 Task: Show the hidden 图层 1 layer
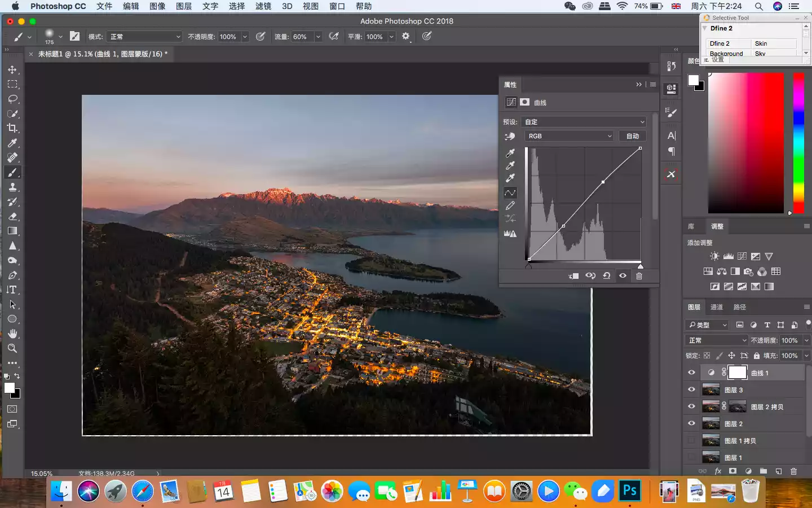click(x=691, y=457)
